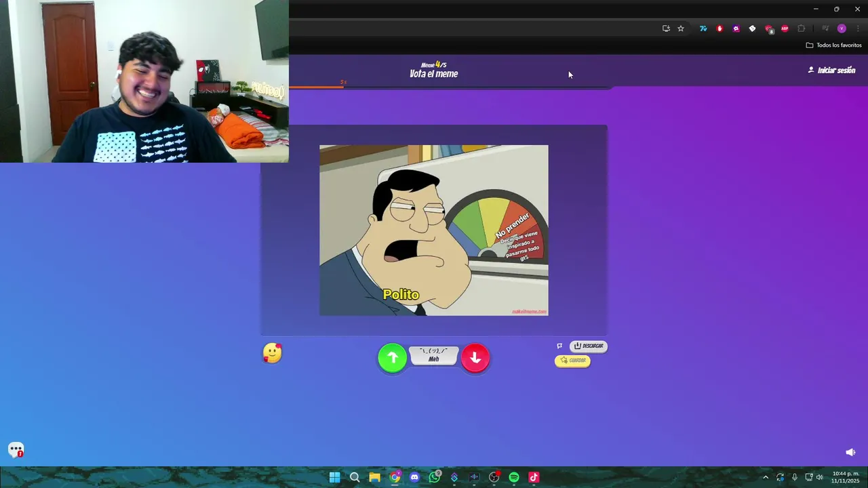
Task: Report the meme with flag icon
Action: pos(559,346)
